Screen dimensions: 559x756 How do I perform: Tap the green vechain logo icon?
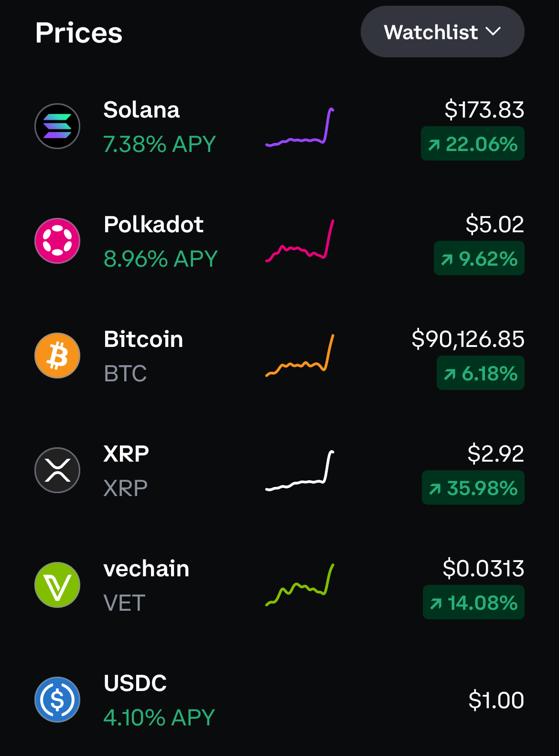click(57, 585)
